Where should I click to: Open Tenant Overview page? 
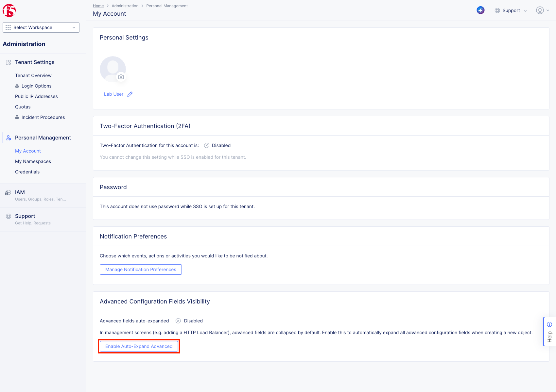click(33, 75)
